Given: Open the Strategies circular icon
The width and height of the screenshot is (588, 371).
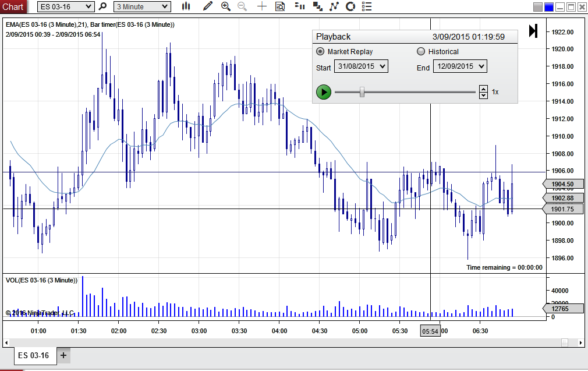Looking at the screenshot, I should point(350,6).
